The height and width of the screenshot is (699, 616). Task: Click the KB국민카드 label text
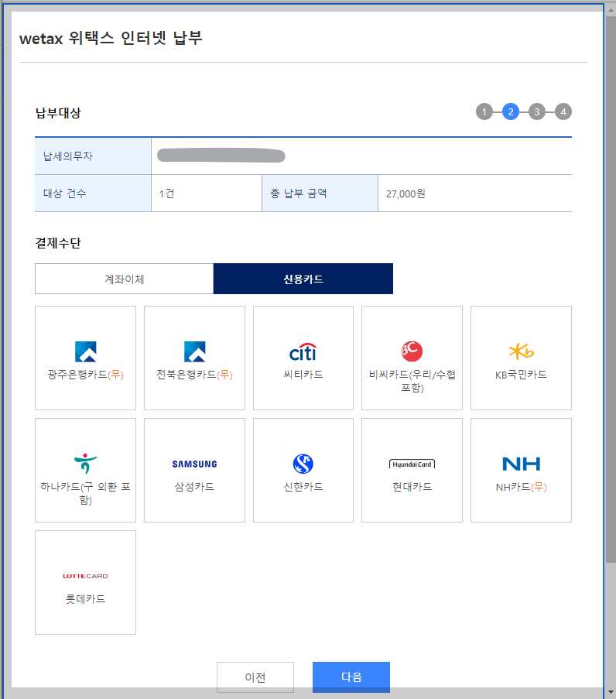click(521, 375)
